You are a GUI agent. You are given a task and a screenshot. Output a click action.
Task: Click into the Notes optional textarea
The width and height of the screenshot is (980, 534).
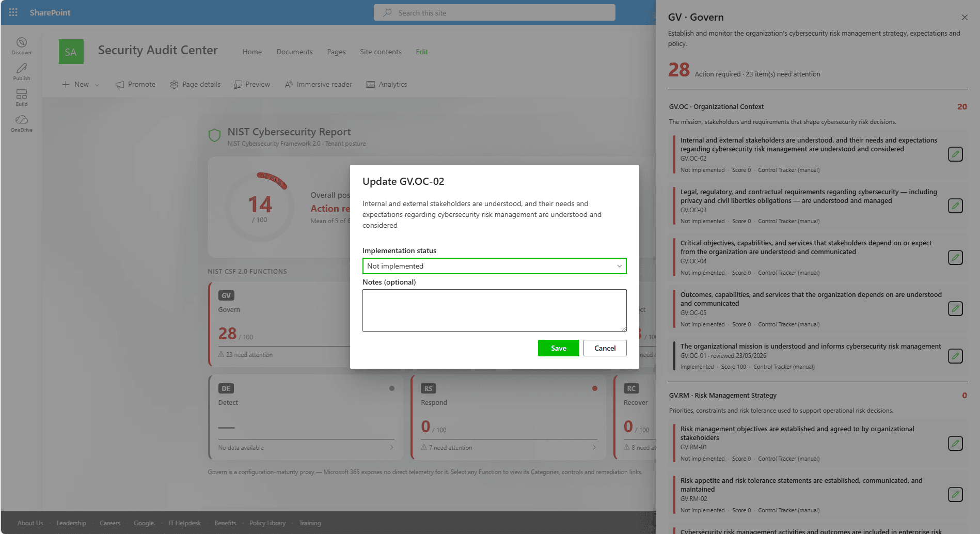(x=494, y=310)
